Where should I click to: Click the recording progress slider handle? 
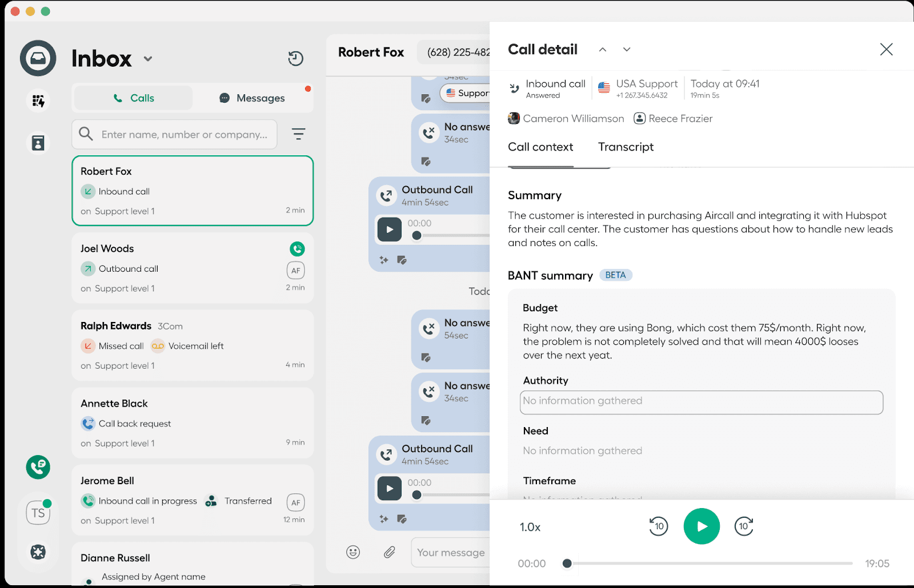[x=567, y=563]
